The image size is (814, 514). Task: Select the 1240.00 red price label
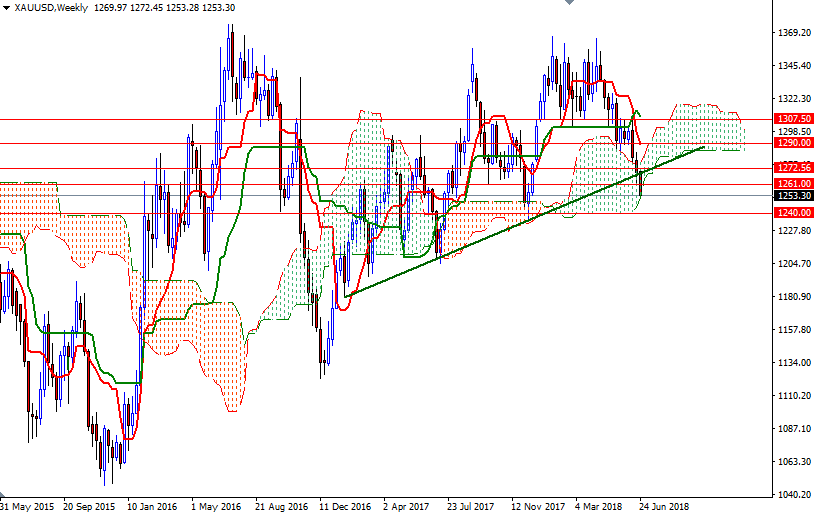pos(792,213)
